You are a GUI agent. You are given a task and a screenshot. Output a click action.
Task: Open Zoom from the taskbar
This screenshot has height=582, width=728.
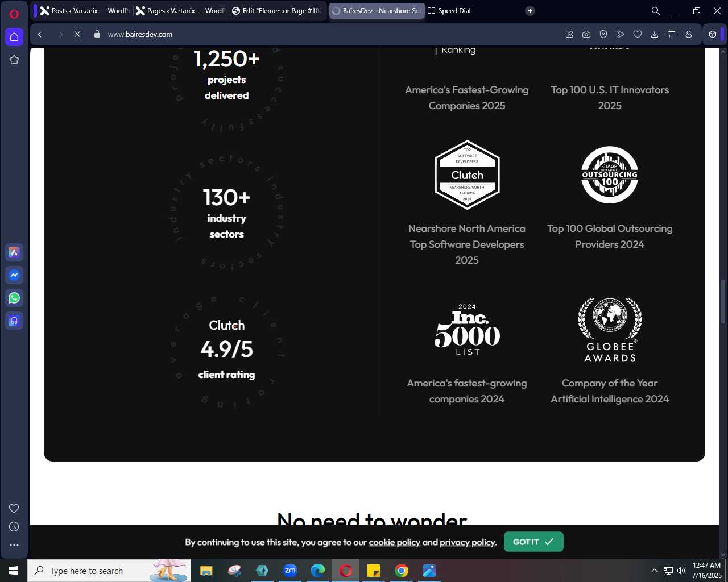(290, 571)
